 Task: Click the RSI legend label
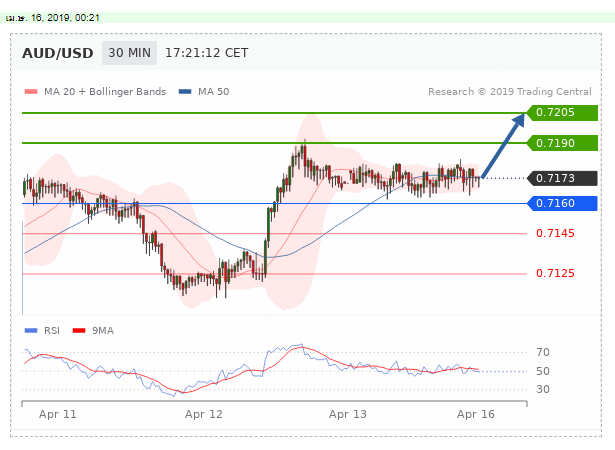tap(52, 331)
